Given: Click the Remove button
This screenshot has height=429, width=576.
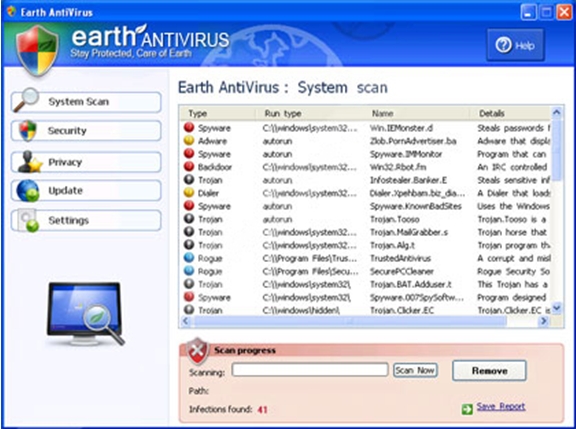Looking at the screenshot, I should 489,371.
